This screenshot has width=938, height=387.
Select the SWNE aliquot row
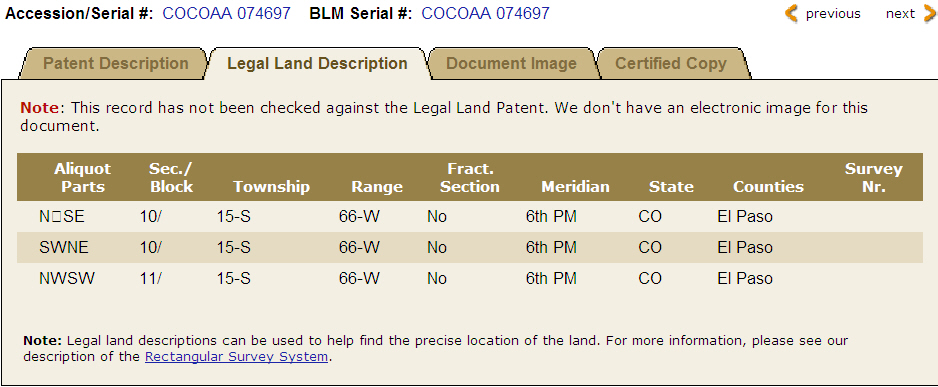coord(470,247)
